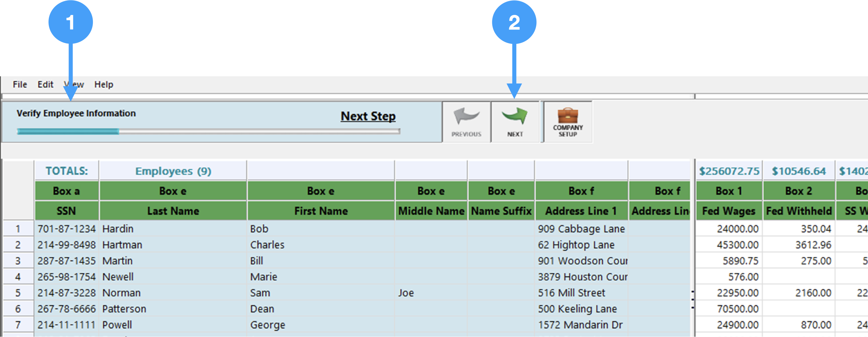The width and height of the screenshot is (868, 337).
Task: Select the Fed Wages column header
Action: point(729,211)
